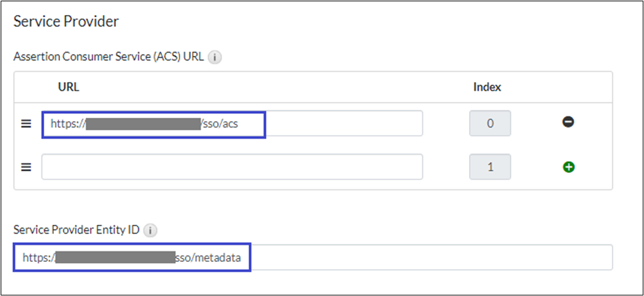Click the redacted hostname in the ACS URL

(143, 123)
